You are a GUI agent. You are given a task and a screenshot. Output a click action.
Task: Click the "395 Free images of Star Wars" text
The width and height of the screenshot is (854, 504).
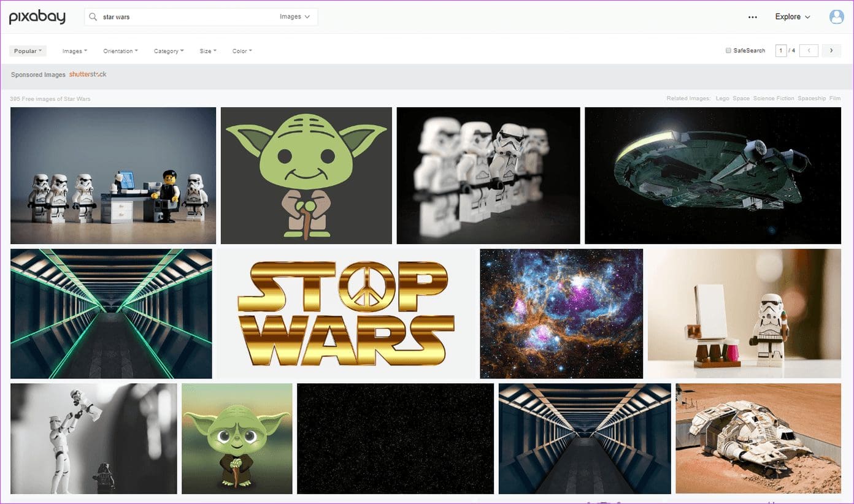pyautogui.click(x=50, y=99)
